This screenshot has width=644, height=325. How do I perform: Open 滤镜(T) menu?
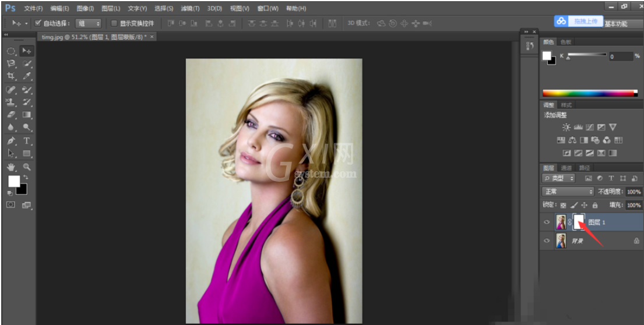coord(190,9)
